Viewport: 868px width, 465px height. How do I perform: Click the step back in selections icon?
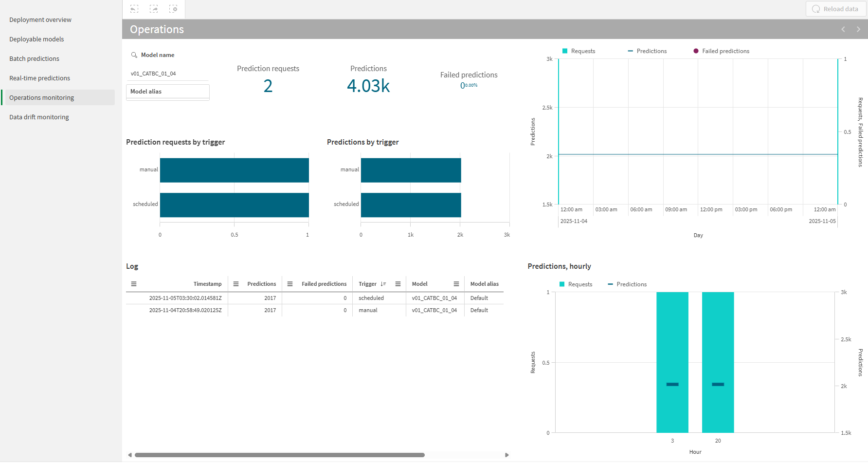click(x=134, y=9)
